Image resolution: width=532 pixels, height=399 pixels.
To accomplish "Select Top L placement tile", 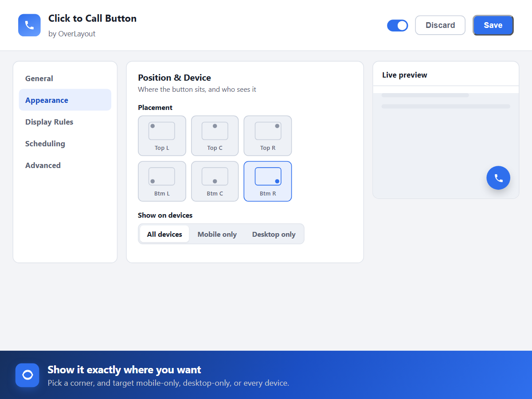I will click(x=162, y=136).
